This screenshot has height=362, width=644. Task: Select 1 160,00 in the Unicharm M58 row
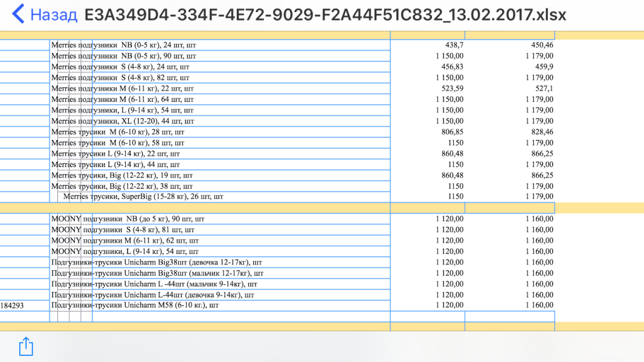coord(539,305)
